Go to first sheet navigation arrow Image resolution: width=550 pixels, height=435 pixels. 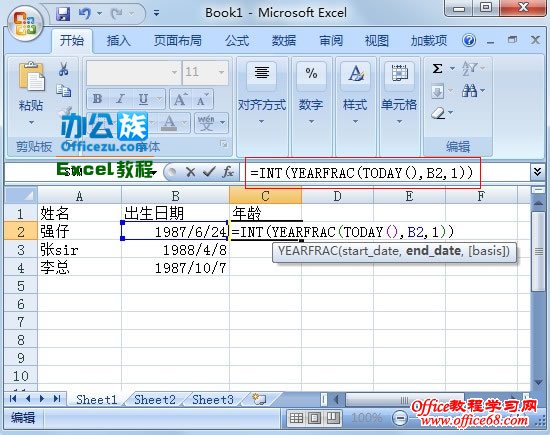[13, 399]
